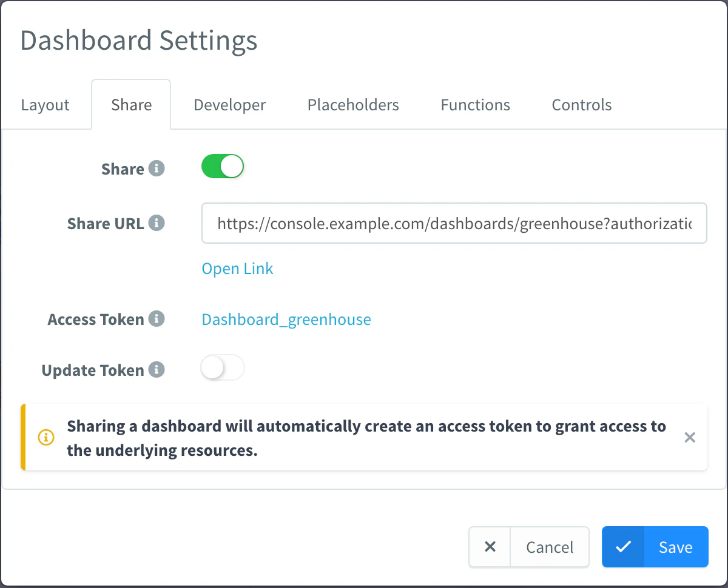Disable the Share toggle switch

coord(223,167)
